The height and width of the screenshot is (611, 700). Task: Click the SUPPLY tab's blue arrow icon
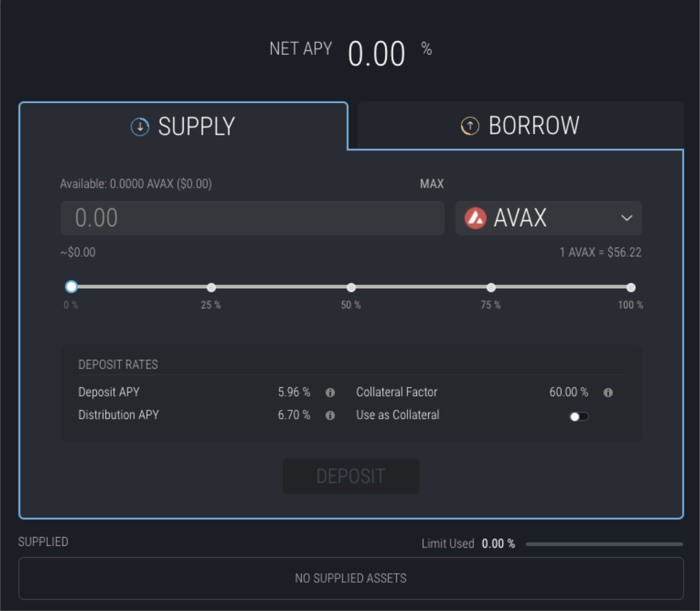point(140,126)
